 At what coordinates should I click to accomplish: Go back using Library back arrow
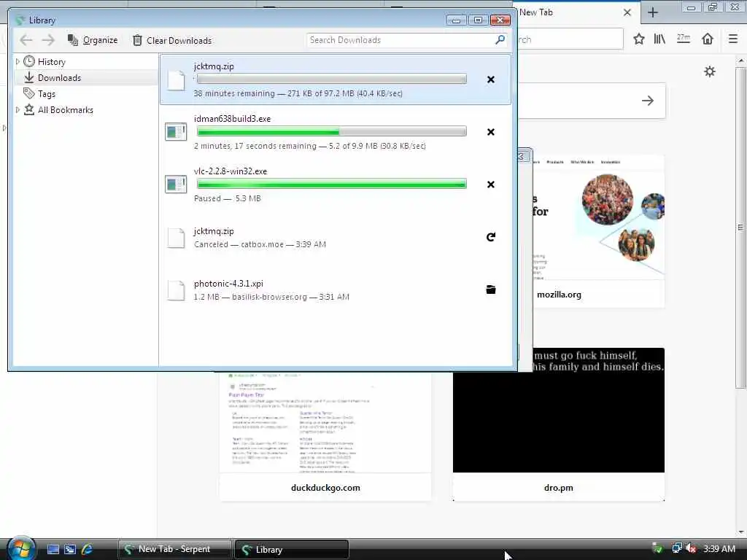[26, 41]
